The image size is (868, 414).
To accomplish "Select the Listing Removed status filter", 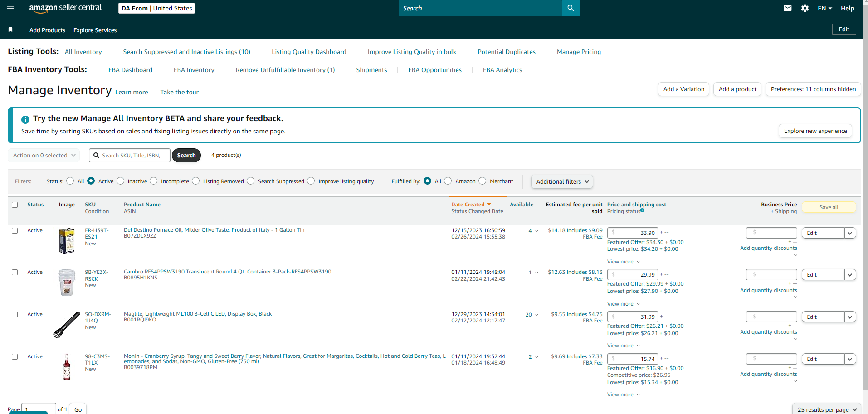I will tap(195, 181).
